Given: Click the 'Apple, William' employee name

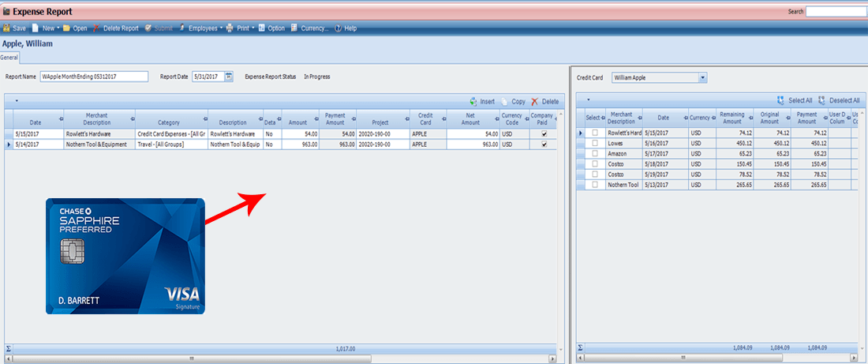Looking at the screenshot, I should click(28, 43).
